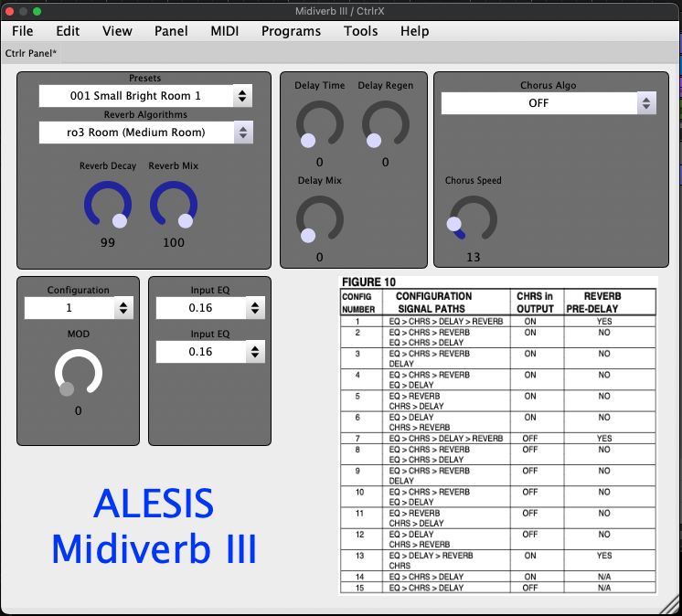Click the Reverb Decay value 99
The width and height of the screenshot is (682, 616).
tap(108, 242)
